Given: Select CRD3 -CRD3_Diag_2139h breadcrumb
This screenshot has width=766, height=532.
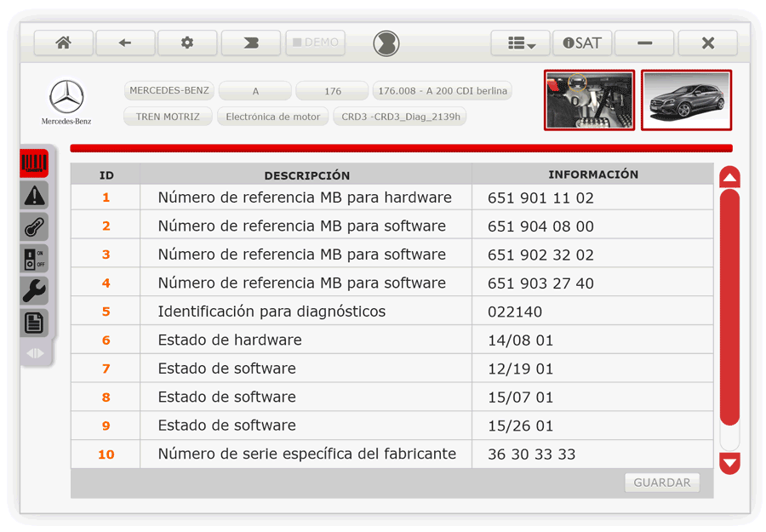Looking at the screenshot, I should tap(400, 117).
